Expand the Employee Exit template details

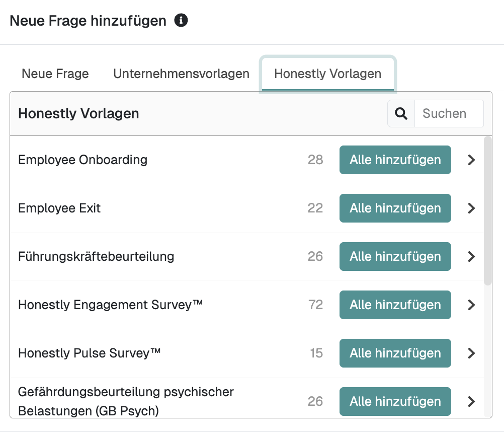tap(471, 208)
